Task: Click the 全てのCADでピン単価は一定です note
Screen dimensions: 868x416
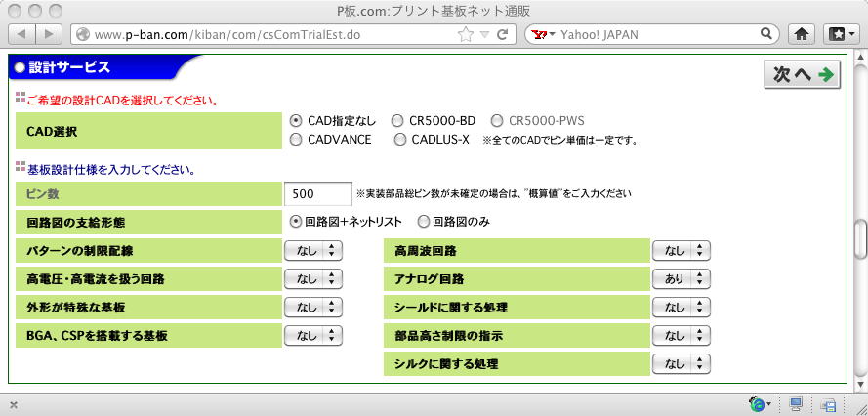Action: pos(559,141)
